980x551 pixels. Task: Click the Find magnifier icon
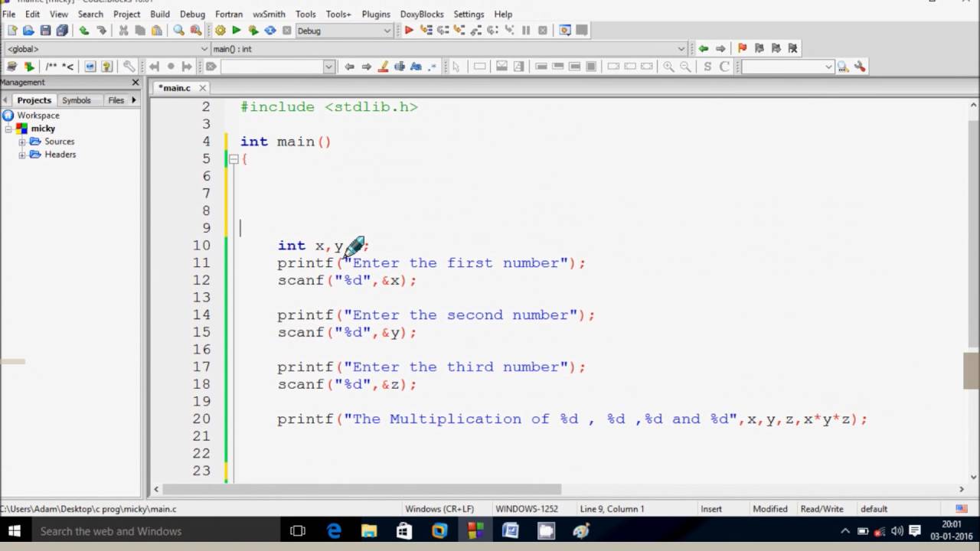point(178,31)
